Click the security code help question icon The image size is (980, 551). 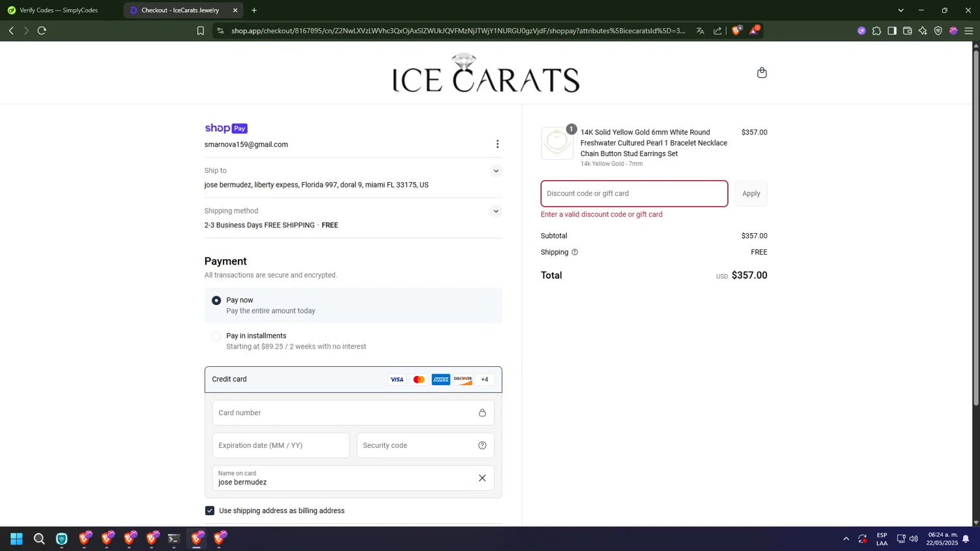[x=482, y=445]
